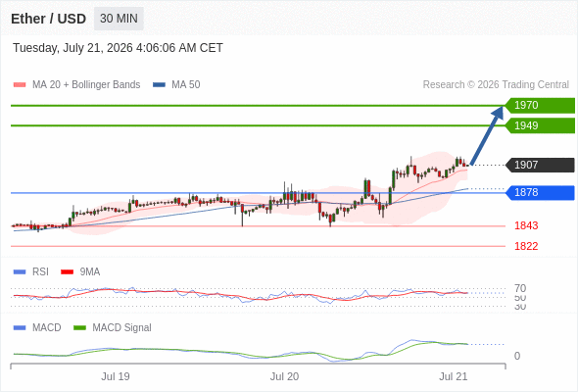Image resolution: width=578 pixels, height=392 pixels.
Task: Click the 30 MIN timeframe badge
Action: click(x=119, y=19)
